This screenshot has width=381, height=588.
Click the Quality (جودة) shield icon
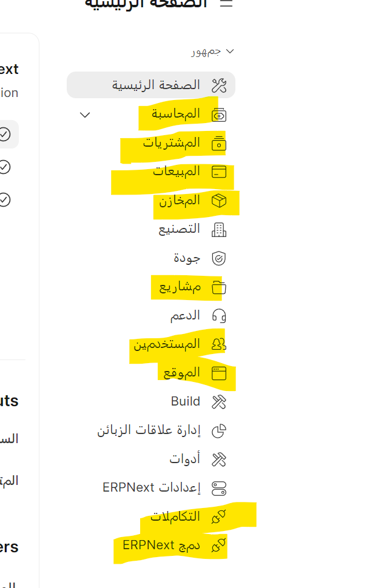pos(219,258)
